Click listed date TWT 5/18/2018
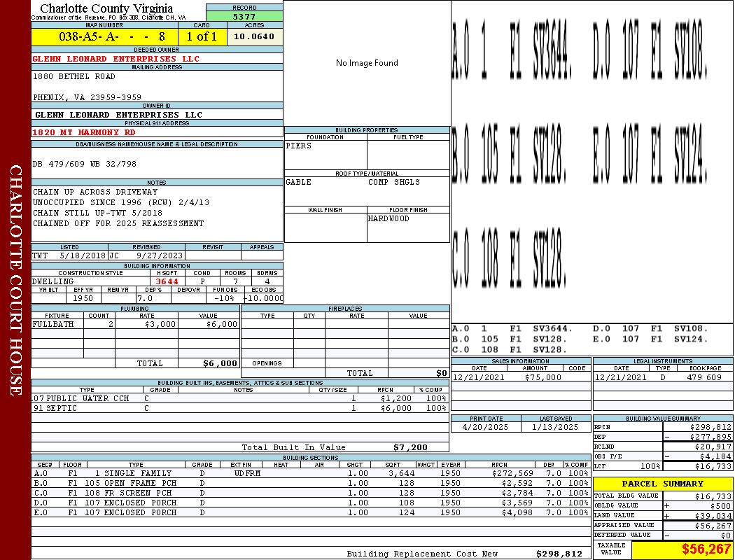The image size is (735, 560). click(x=69, y=255)
